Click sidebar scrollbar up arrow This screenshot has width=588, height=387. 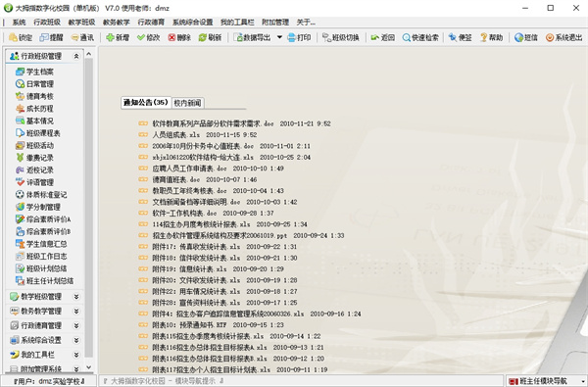tap(89, 54)
